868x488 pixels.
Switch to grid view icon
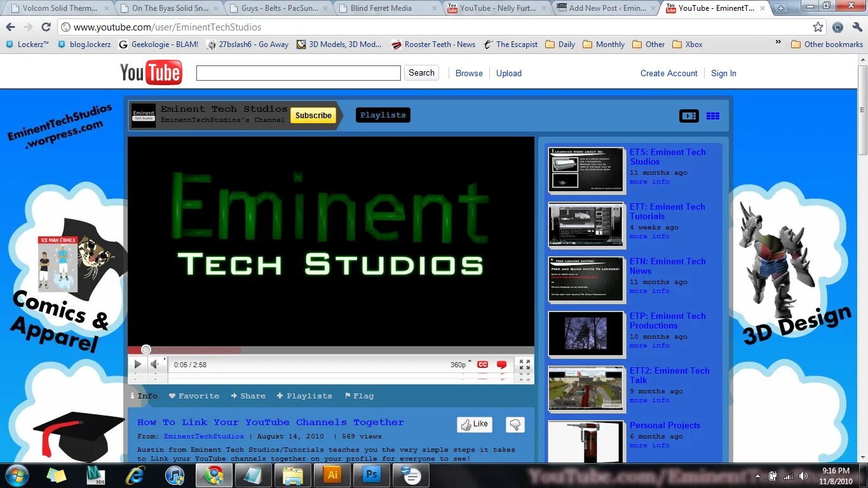(713, 116)
